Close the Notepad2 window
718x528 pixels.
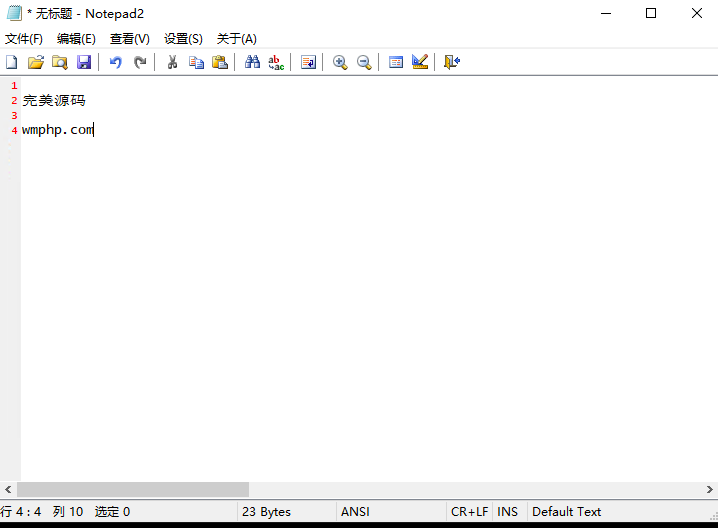point(696,13)
